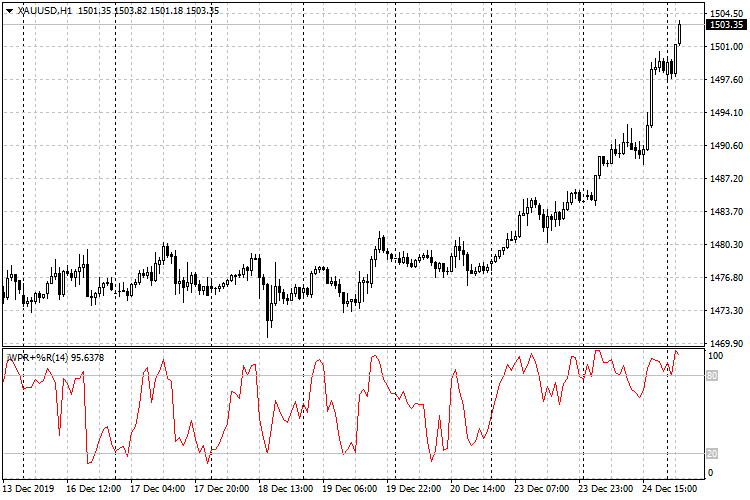The height and width of the screenshot is (500, 750).
Task: Click the 1490.60 price scale label
Action: click(x=726, y=145)
